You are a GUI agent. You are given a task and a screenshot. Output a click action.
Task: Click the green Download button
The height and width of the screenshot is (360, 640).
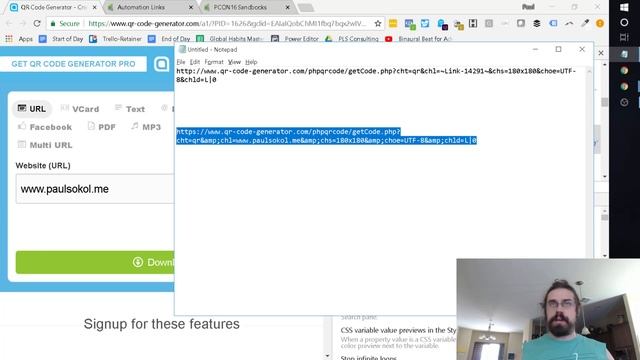[x=95, y=262]
